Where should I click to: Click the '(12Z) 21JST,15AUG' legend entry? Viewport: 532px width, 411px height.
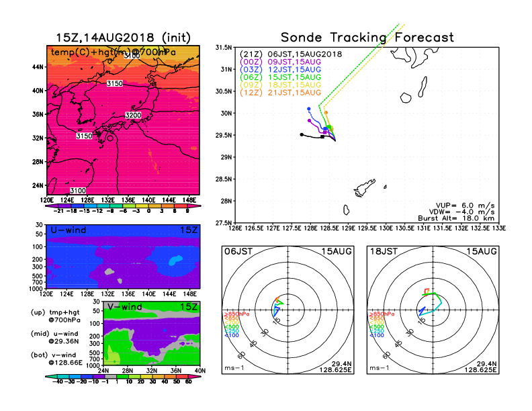click(x=280, y=93)
